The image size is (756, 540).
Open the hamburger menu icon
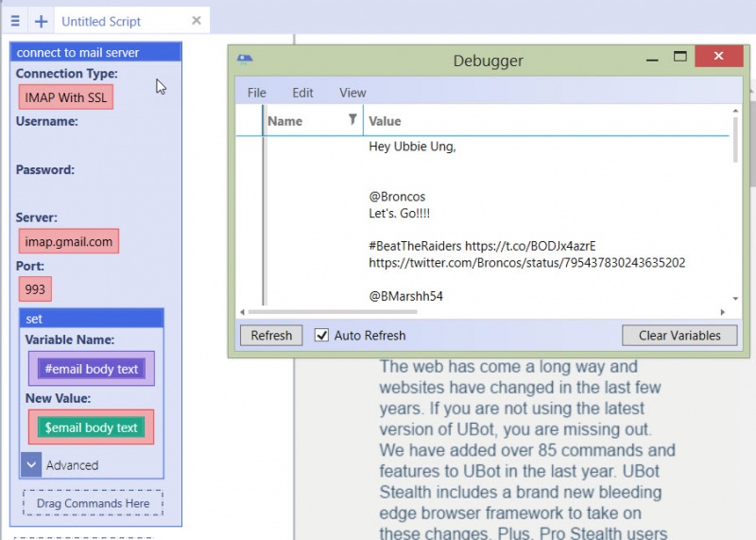pos(15,21)
